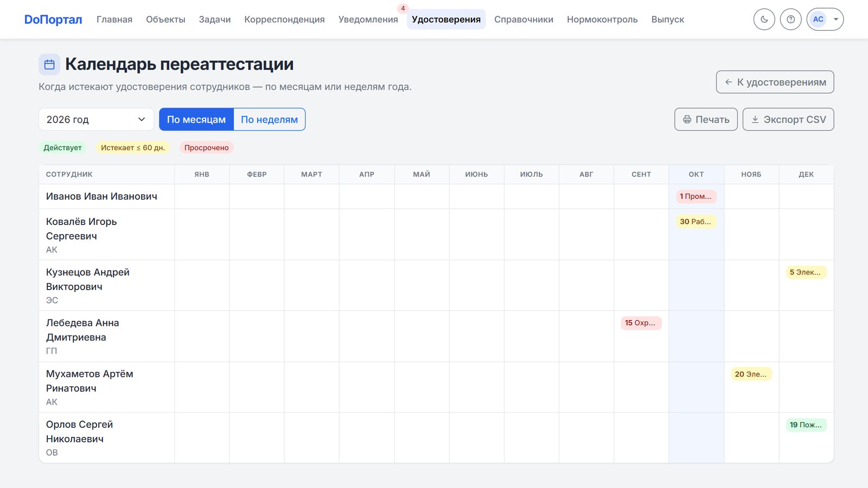868x488 pixels.
Task: Click the ОКТ column header
Action: coord(696,174)
